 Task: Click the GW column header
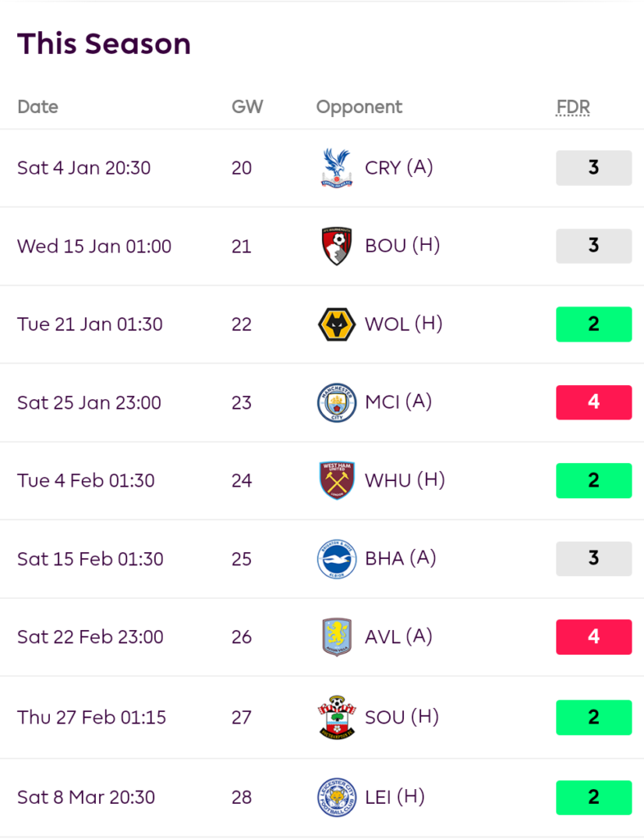[247, 107]
